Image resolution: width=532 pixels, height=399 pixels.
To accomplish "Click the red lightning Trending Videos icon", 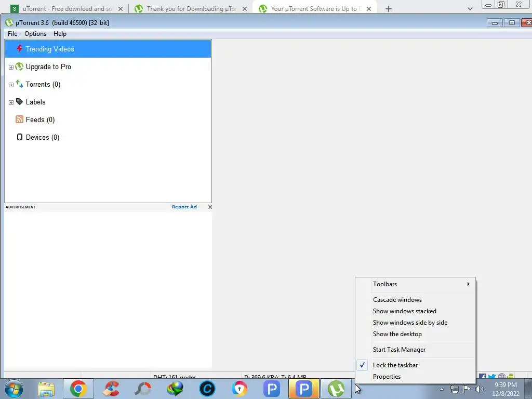I will click(19, 48).
